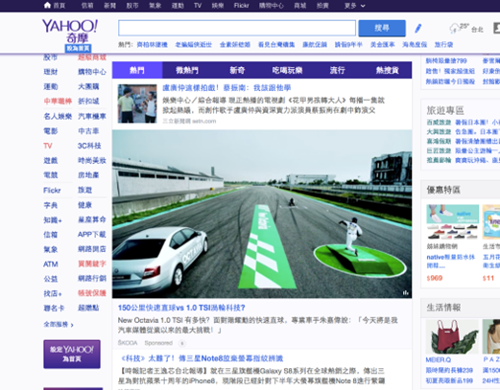Screen dimensions: 500x390
Task: Open headline 150公里快速直球vs 1.0 TSI
Action: [x=182, y=308]
